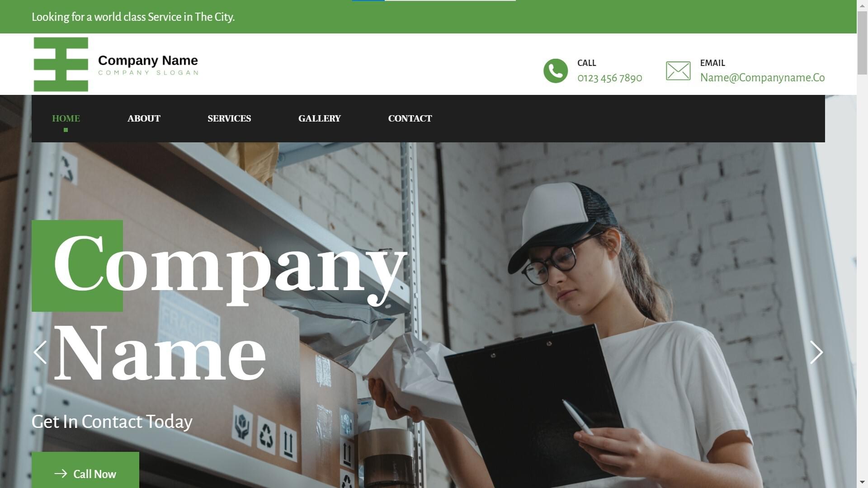Click the green phone call icon
This screenshot has width=868, height=488.
(555, 71)
